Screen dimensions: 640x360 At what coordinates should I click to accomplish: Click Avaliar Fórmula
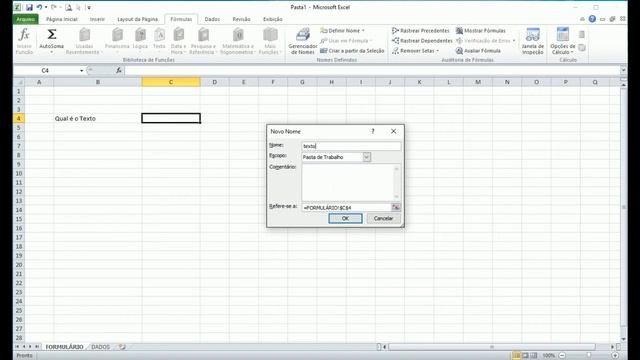[478, 51]
